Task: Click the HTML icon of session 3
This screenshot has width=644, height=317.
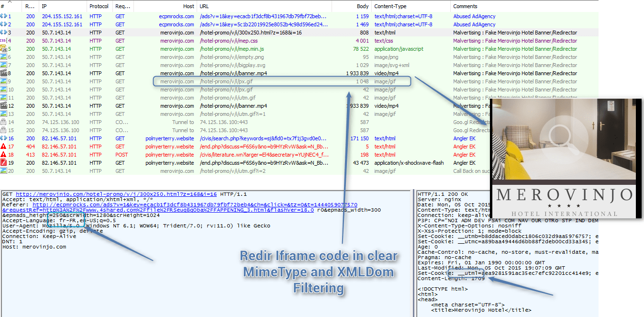Action: point(3,33)
